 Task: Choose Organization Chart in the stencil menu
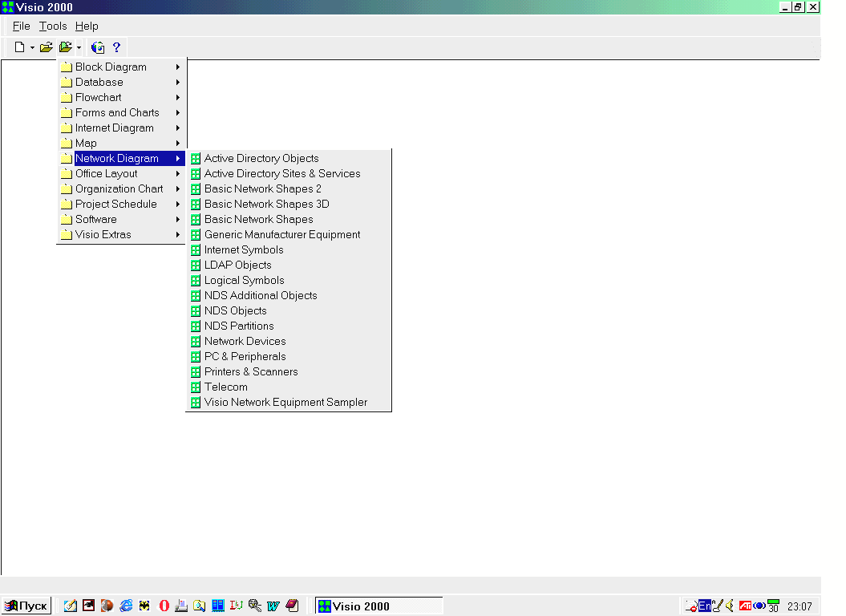pos(121,189)
